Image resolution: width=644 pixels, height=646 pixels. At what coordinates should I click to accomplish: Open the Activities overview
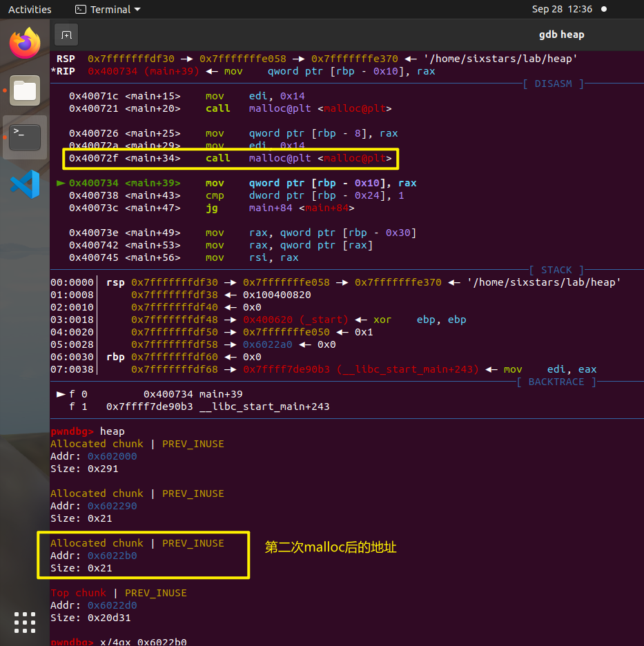[30, 9]
